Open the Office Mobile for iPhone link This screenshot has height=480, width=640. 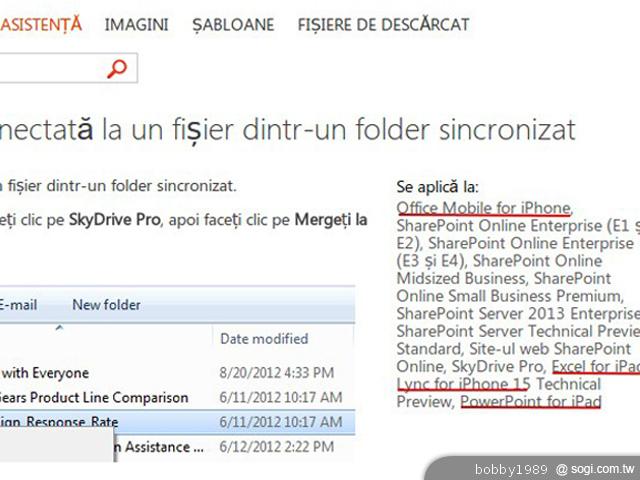point(483,208)
